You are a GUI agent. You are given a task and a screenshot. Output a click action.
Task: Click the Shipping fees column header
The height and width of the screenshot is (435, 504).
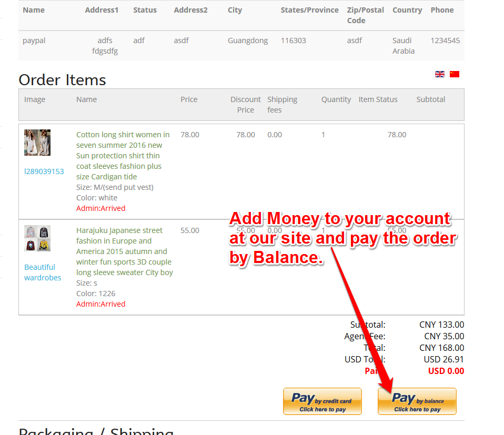(x=282, y=105)
